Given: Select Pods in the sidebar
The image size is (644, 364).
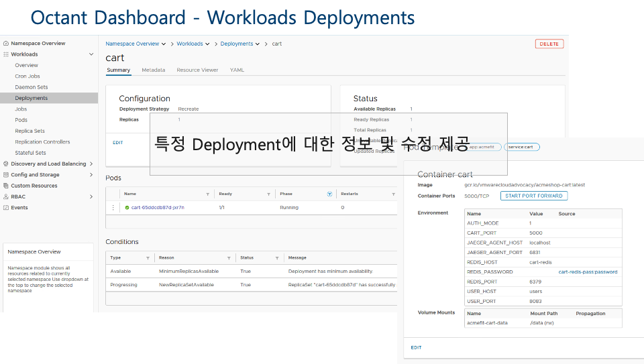Looking at the screenshot, I should pyautogui.click(x=21, y=120).
